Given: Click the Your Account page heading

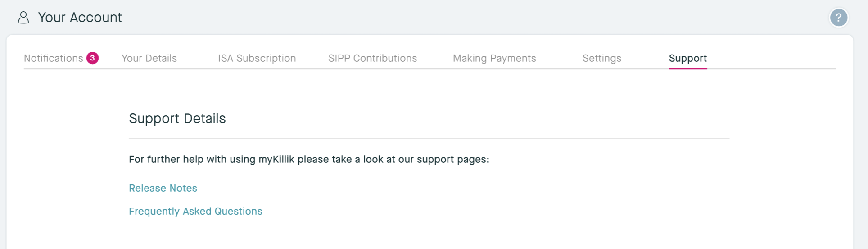Looking at the screenshot, I should (x=80, y=18).
